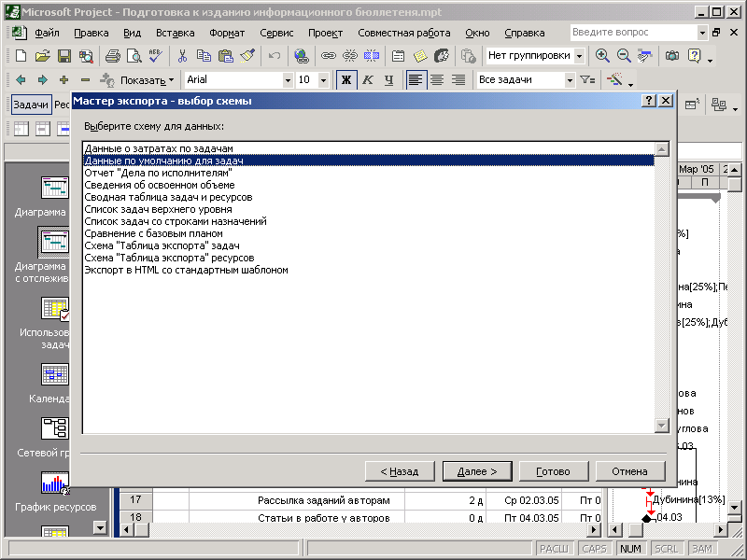The height and width of the screenshot is (560, 747).
Task: Click the Indent right arrow icon
Action: pyautogui.click(x=42, y=80)
